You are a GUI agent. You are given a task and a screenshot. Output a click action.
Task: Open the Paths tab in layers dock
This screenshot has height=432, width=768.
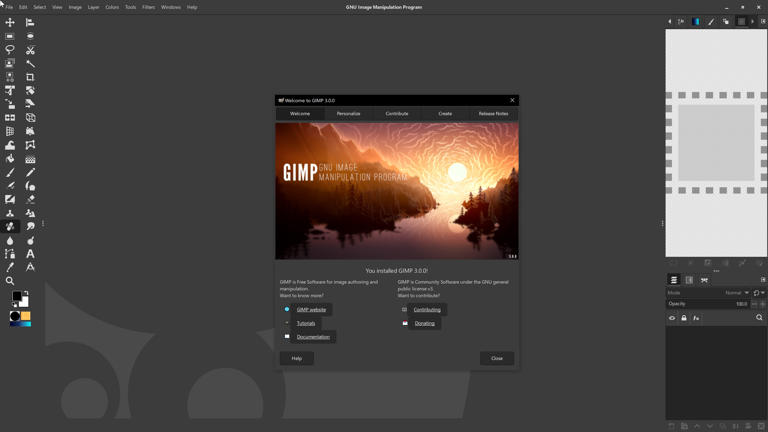(704, 280)
